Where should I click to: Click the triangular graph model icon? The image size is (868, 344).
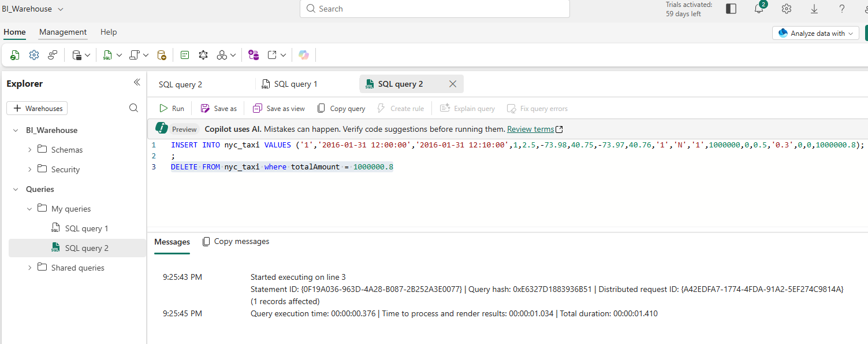(x=203, y=55)
